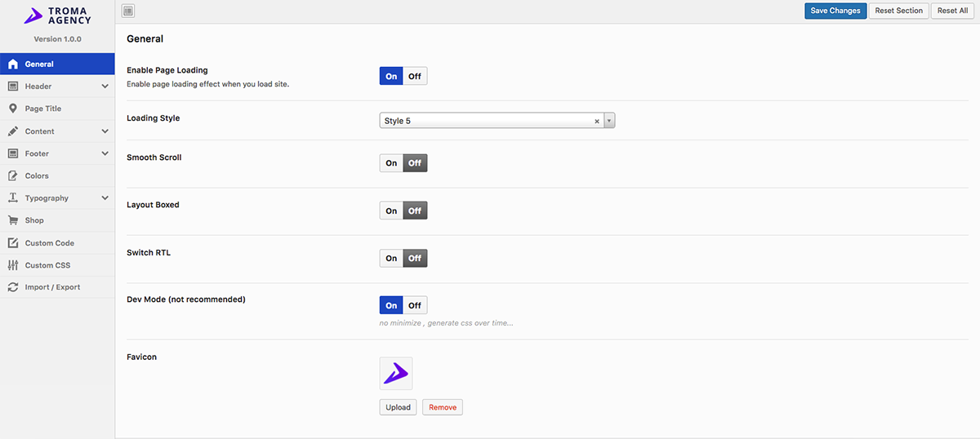Click the Page Title pin icon
Image resolution: width=980 pixels, height=439 pixels.
pyautogui.click(x=12, y=109)
